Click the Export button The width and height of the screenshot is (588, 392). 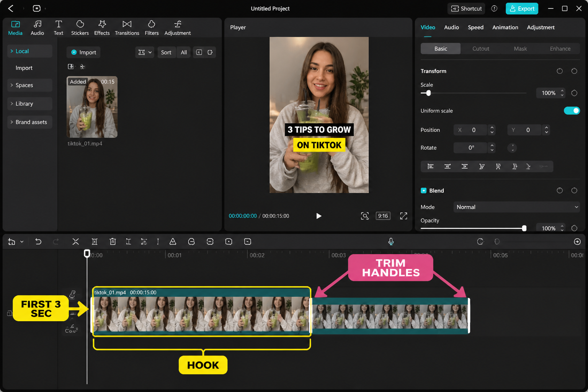pyautogui.click(x=522, y=8)
